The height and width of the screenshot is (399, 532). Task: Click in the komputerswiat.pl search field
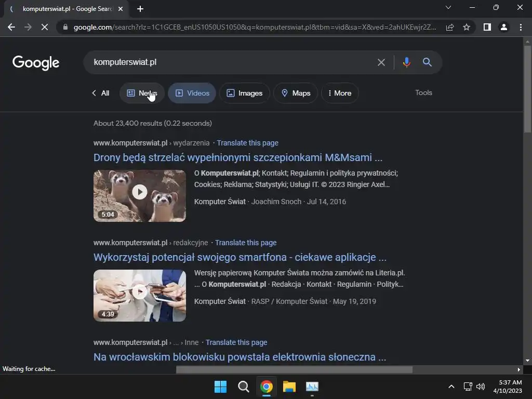point(231,62)
